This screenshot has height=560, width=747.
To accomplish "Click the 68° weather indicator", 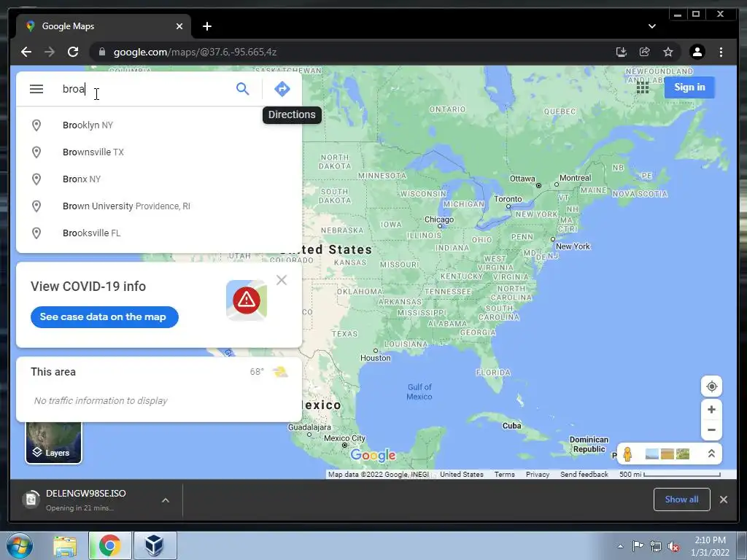I will [x=269, y=372].
